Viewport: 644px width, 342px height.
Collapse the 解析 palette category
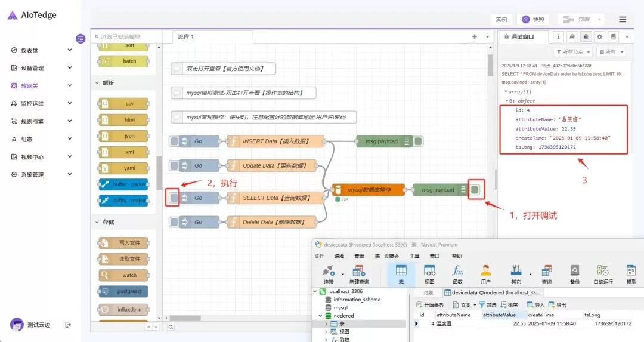pyautogui.click(x=98, y=83)
